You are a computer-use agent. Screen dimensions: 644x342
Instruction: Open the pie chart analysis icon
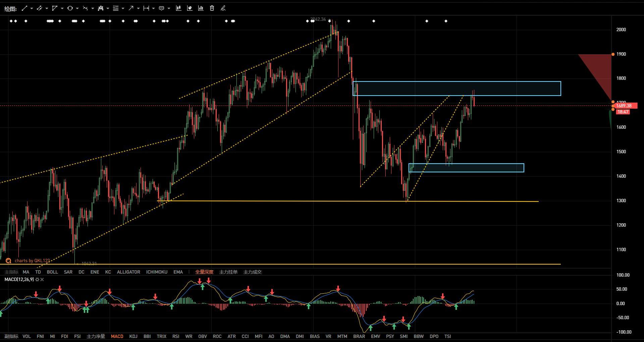190,8
